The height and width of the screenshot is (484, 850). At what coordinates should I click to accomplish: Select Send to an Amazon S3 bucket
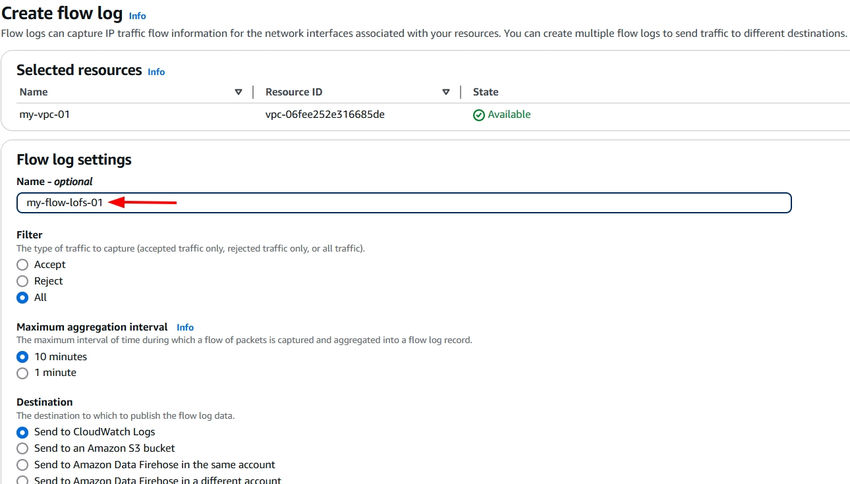(23, 449)
